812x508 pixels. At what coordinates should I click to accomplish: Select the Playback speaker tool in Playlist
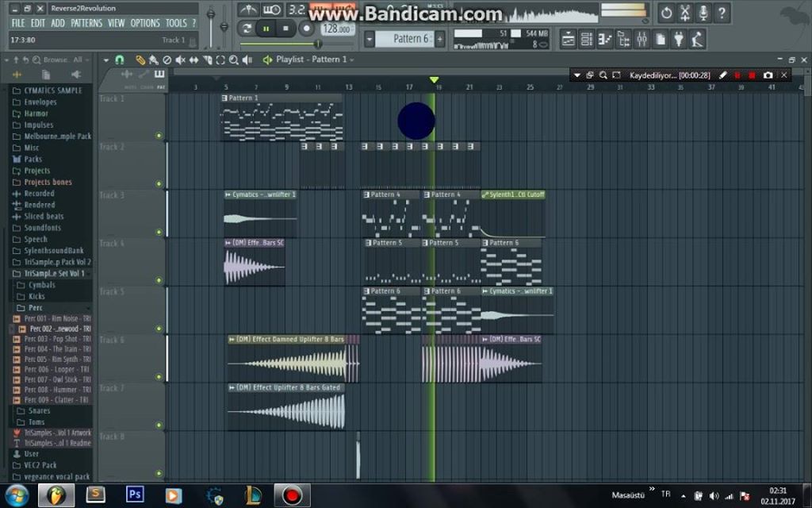tap(247, 60)
